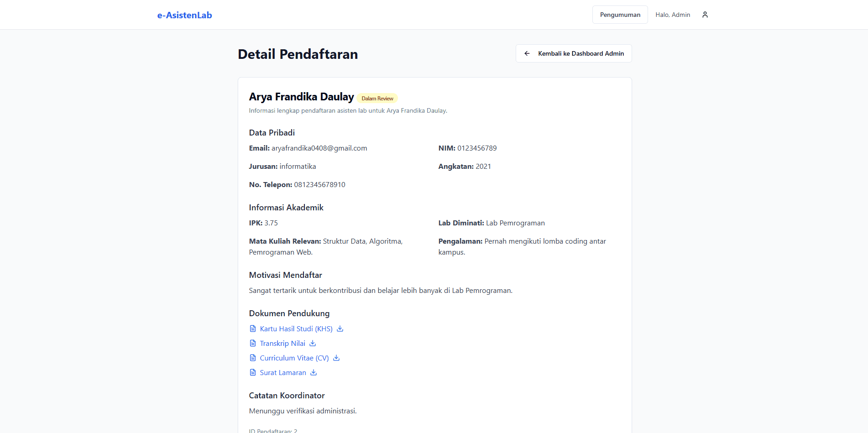Go back via Kembali ke Dashboard Admin
868x433 pixels.
(x=574, y=53)
